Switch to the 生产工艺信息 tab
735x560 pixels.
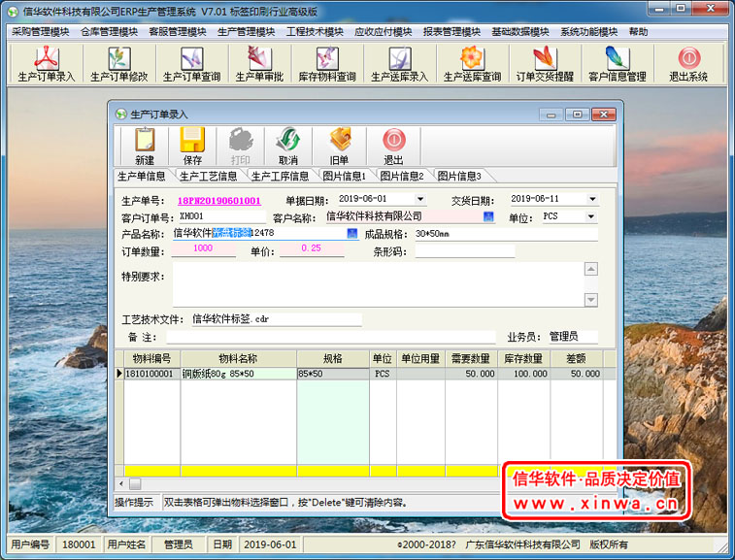pos(208,177)
